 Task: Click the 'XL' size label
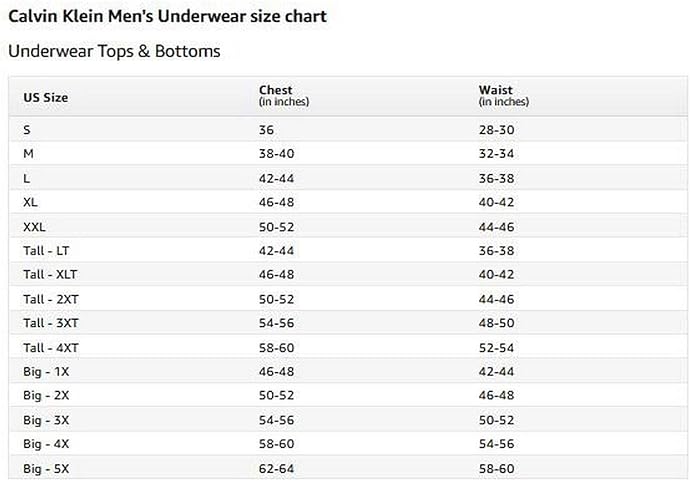pos(30,202)
